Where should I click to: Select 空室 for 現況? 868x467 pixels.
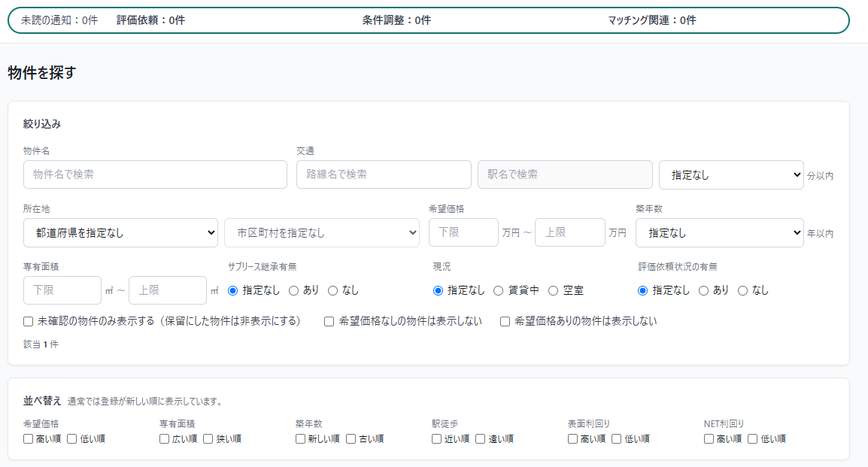click(x=553, y=290)
